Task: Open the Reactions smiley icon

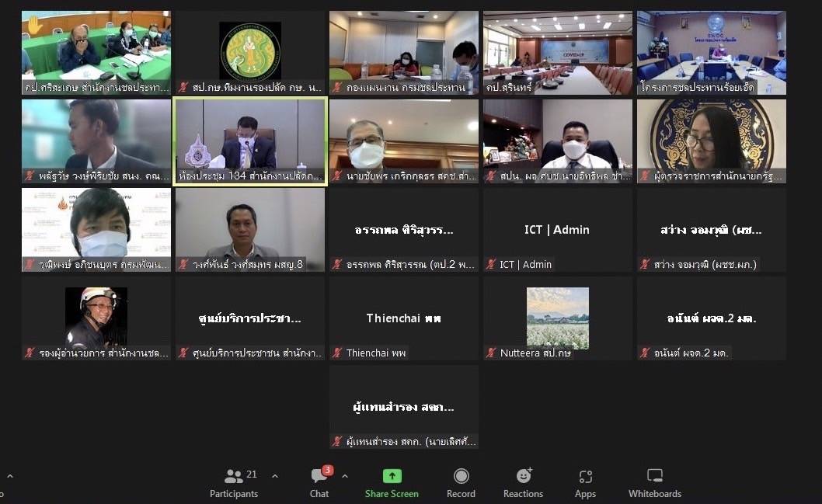Action: click(523, 476)
